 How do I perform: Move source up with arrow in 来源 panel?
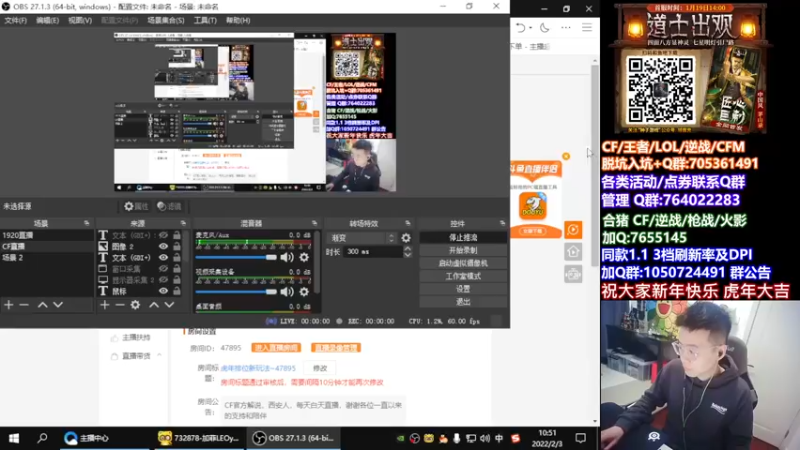(154, 305)
